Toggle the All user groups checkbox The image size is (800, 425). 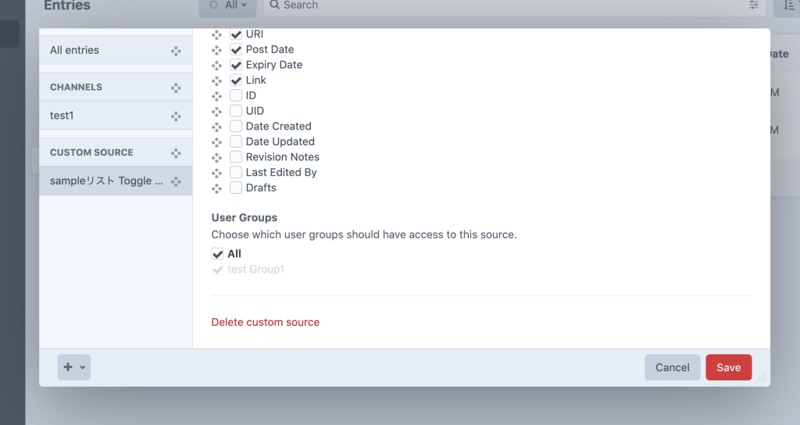click(218, 254)
